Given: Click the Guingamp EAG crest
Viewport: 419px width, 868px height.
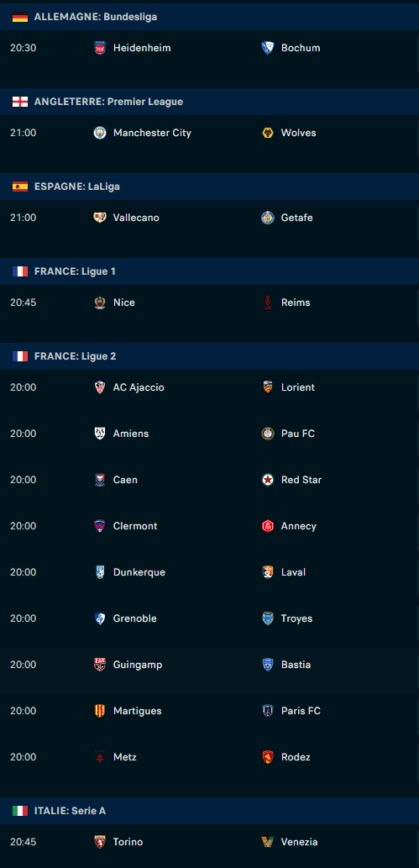Looking at the screenshot, I should [100, 665].
